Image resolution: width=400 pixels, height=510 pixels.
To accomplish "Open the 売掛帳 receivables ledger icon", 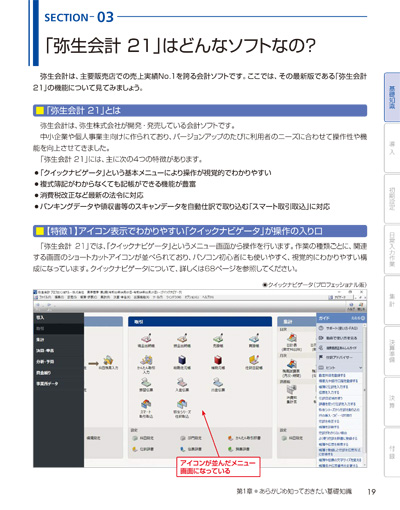I will [218, 340].
